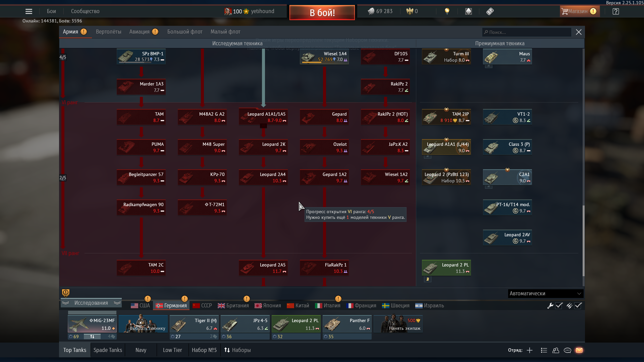Click the swap arrows under MiG-23MF slot
The height and width of the screenshot is (362, 644).
(92, 337)
